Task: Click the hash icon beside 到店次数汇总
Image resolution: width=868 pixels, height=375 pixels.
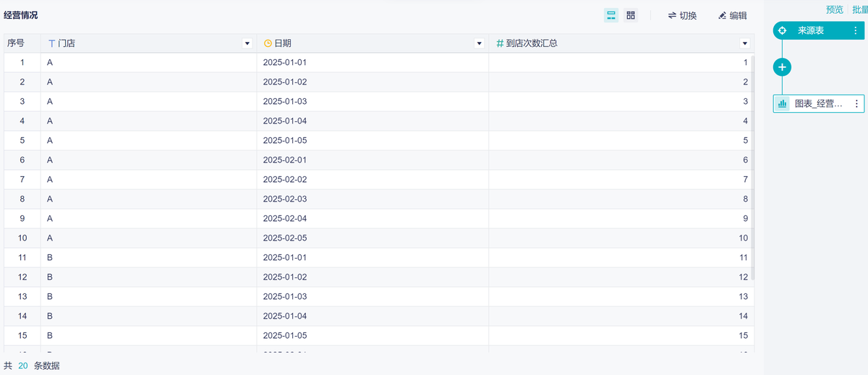Action: pyautogui.click(x=500, y=44)
